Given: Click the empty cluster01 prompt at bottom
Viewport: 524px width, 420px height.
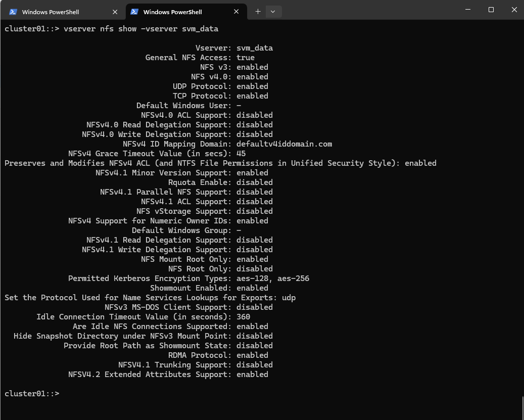Looking at the screenshot, I should (32, 394).
